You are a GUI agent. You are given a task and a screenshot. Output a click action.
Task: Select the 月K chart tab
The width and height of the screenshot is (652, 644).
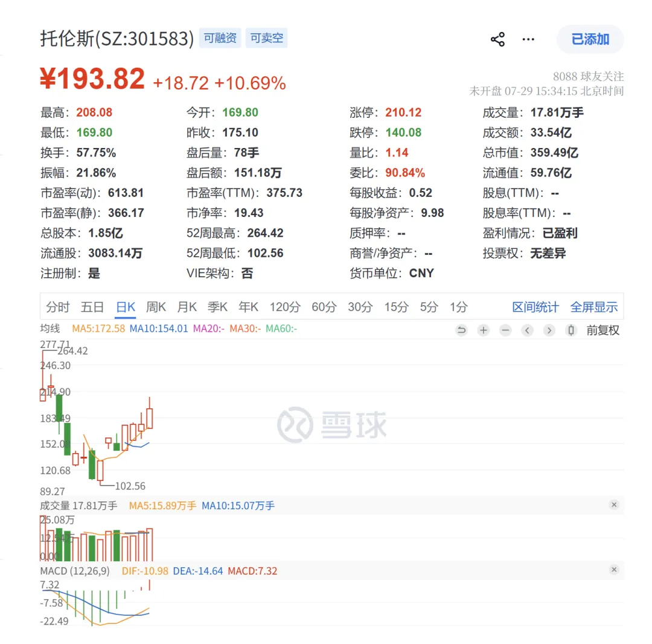(x=187, y=307)
